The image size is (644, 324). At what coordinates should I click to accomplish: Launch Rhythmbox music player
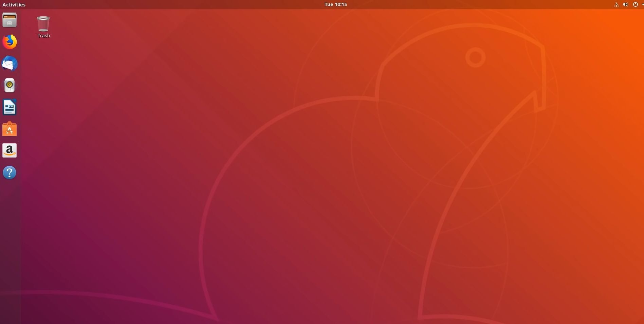10,85
